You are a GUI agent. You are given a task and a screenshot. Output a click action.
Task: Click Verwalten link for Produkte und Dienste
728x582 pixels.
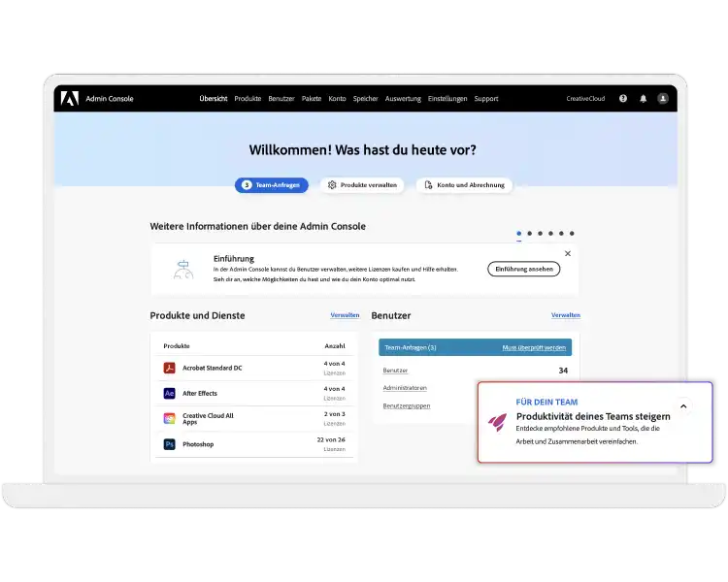345,315
